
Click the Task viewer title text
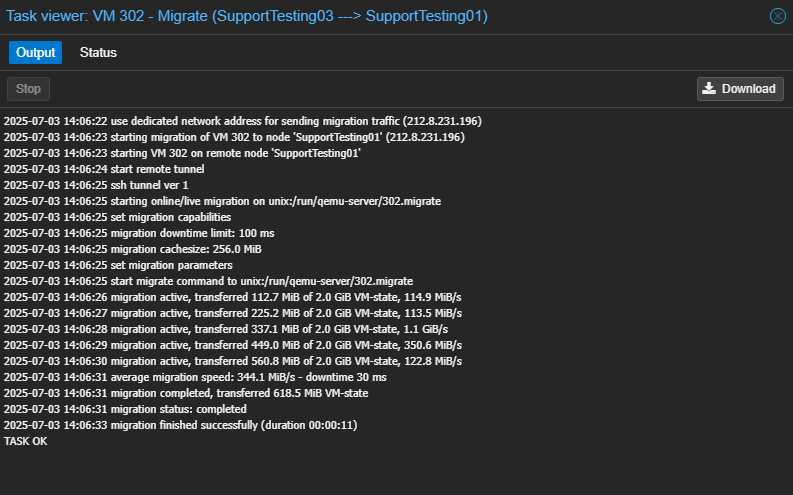(x=247, y=16)
